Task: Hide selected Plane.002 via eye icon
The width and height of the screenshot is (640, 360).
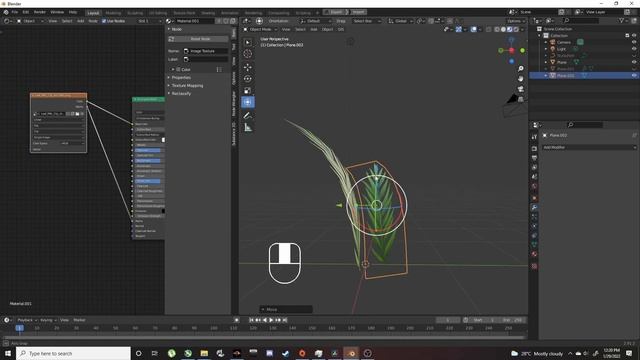Action: click(x=634, y=76)
